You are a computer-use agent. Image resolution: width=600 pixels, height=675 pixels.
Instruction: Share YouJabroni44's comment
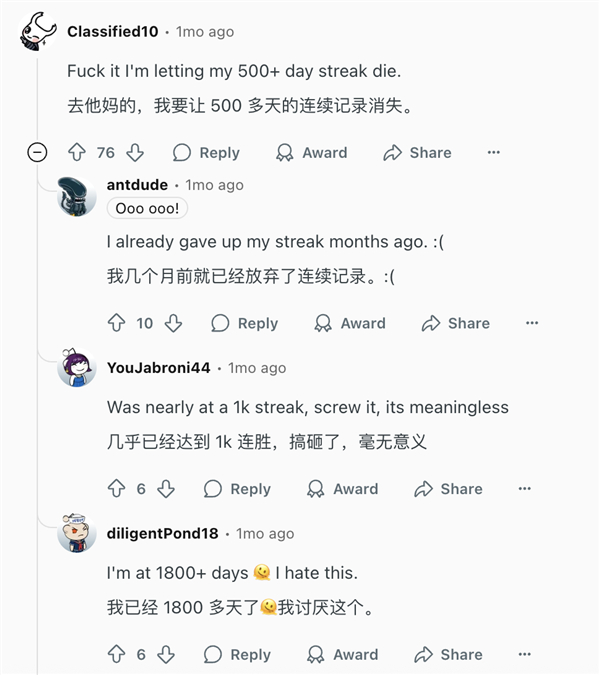(x=449, y=489)
